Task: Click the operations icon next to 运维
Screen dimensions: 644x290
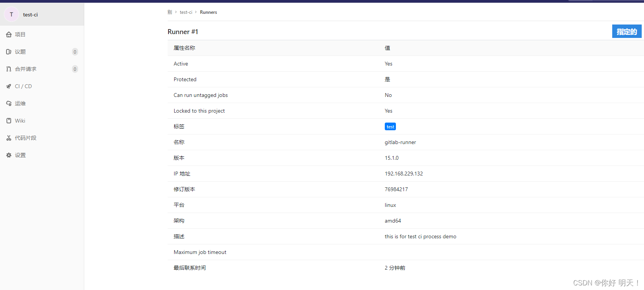Action: point(9,103)
